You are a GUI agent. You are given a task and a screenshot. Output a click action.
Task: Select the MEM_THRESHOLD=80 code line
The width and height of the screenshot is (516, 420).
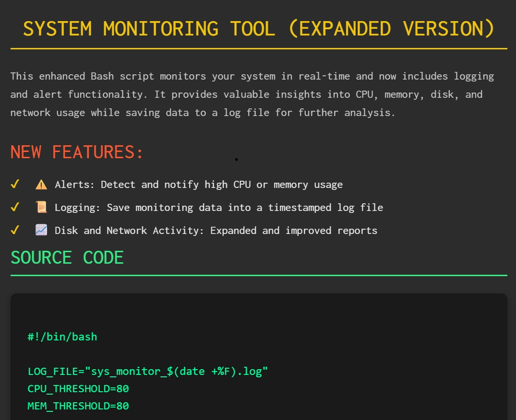[78, 406]
